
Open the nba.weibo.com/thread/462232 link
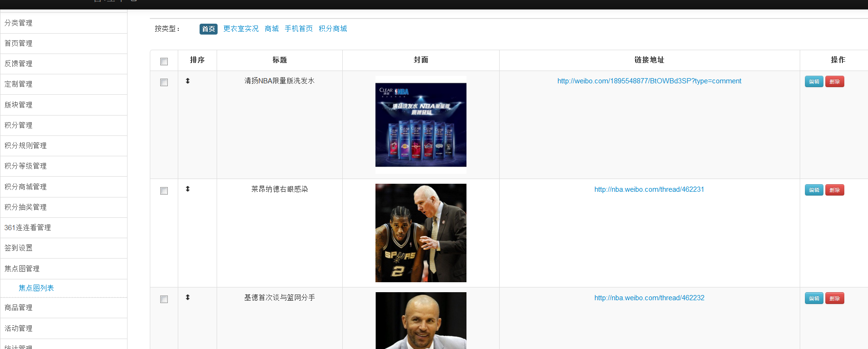coord(649,298)
